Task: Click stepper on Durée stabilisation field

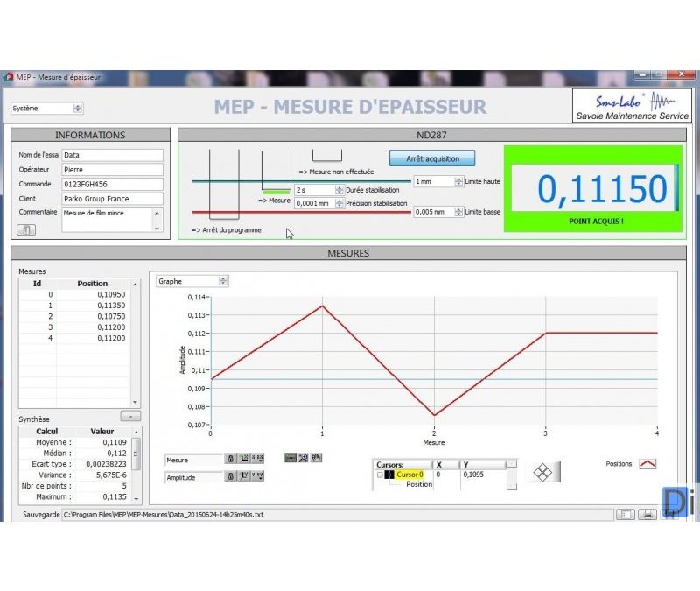Action: coord(339,190)
